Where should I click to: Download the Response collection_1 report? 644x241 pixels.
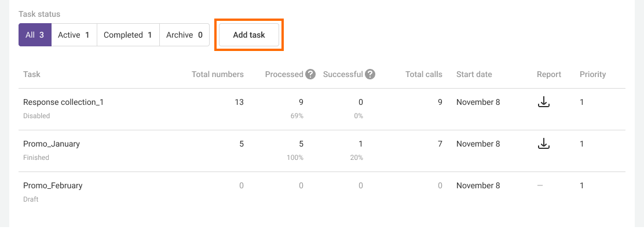(x=543, y=103)
